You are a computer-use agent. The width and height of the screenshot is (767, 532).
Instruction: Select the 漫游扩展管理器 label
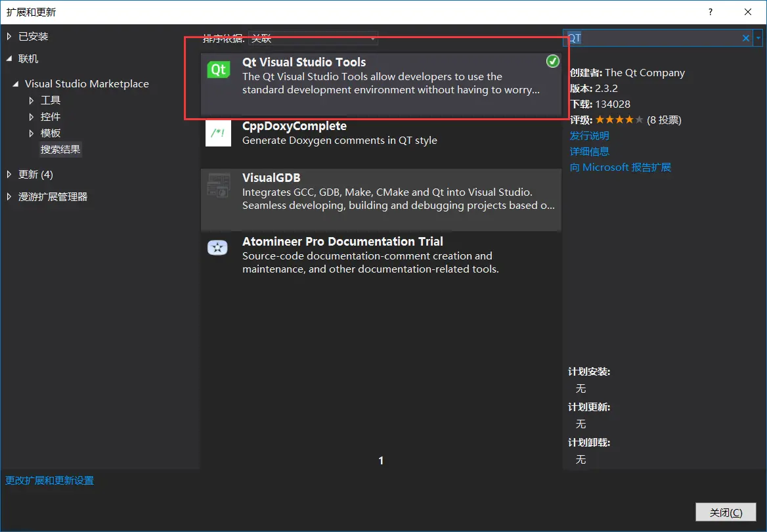point(53,197)
